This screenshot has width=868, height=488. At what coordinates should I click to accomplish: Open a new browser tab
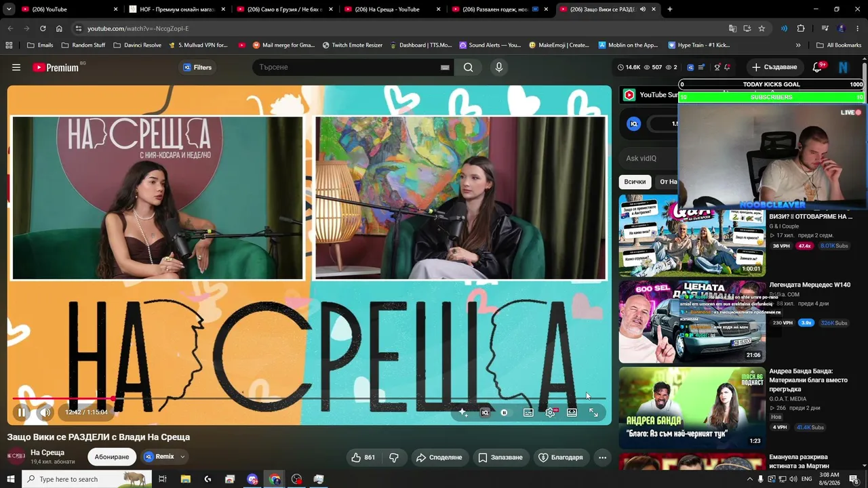[670, 9]
